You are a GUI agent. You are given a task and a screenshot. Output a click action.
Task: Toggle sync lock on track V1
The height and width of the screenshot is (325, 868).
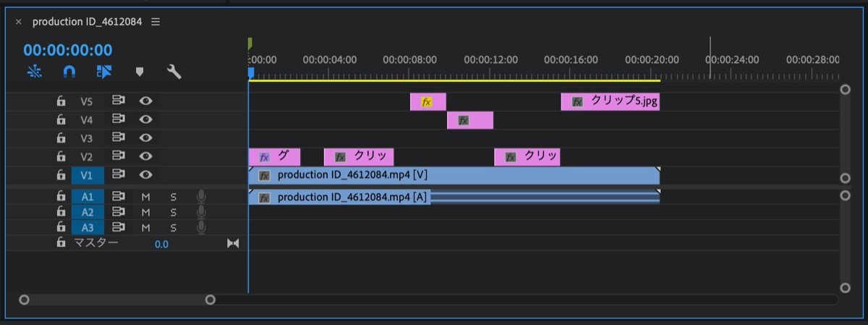119,174
